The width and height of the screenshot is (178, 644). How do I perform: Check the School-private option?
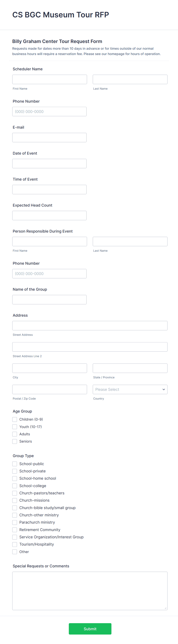15,471
